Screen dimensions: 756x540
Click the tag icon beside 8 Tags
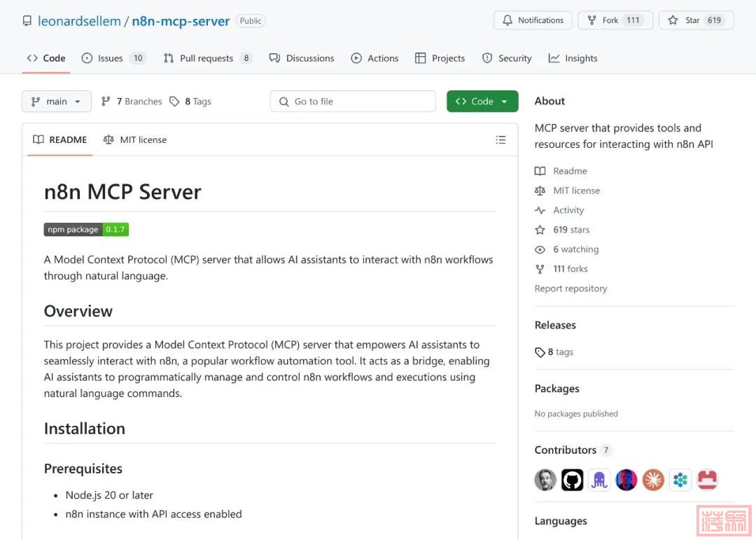click(x=174, y=102)
